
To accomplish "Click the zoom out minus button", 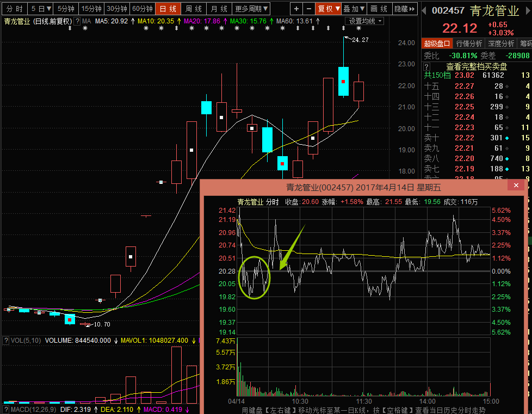I will 308,9.
